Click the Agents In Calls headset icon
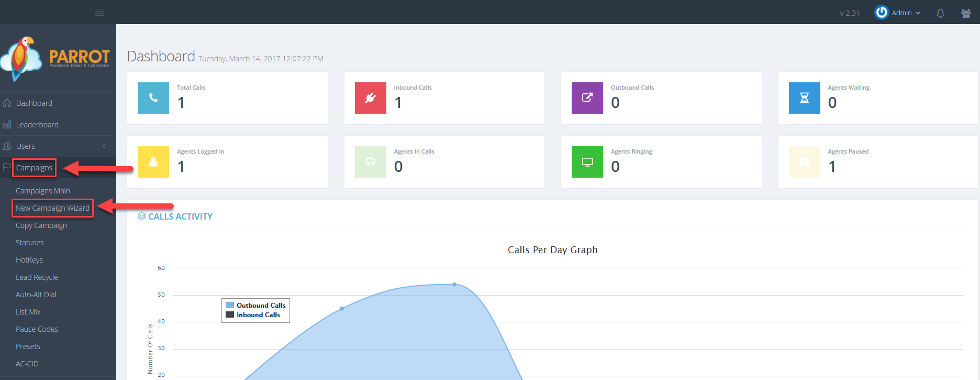 (371, 162)
